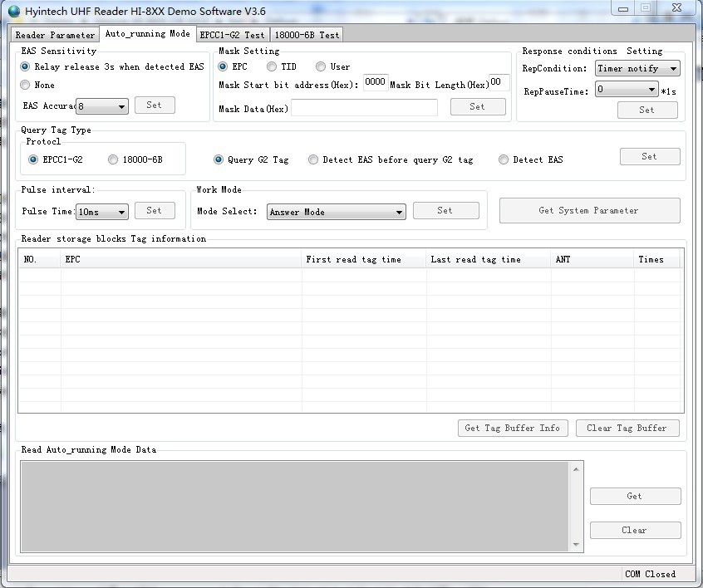The image size is (703, 588).
Task: Click the globe application icon in title bar
Action: point(14,11)
